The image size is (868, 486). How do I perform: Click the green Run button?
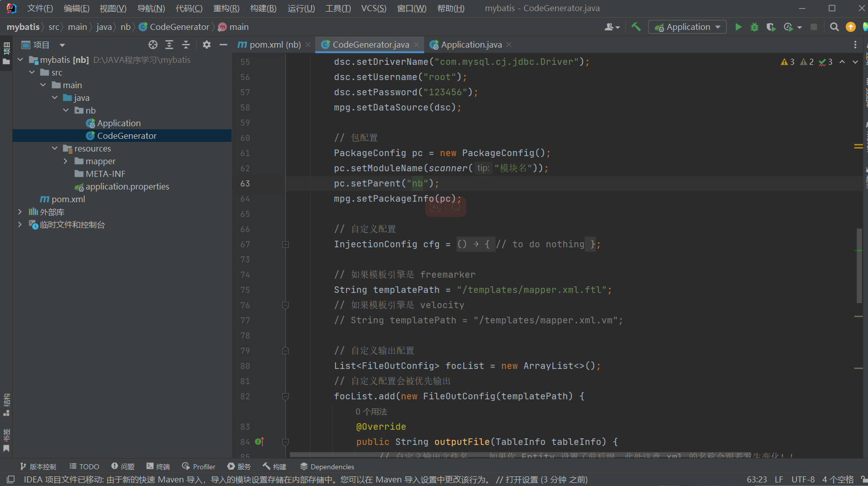[x=738, y=27]
